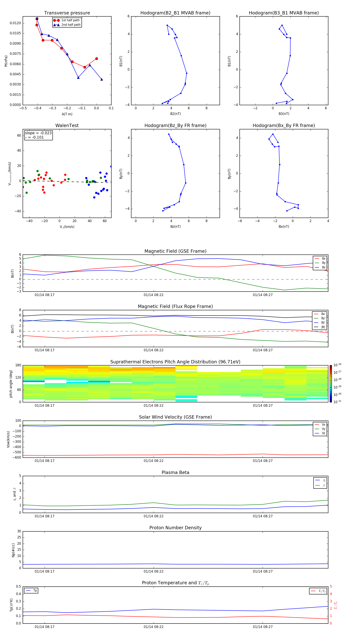The width and height of the screenshot is (351, 644).
Task: Click the "pitch angle (deg)" axis label
Action: pyautogui.click(x=11, y=384)
